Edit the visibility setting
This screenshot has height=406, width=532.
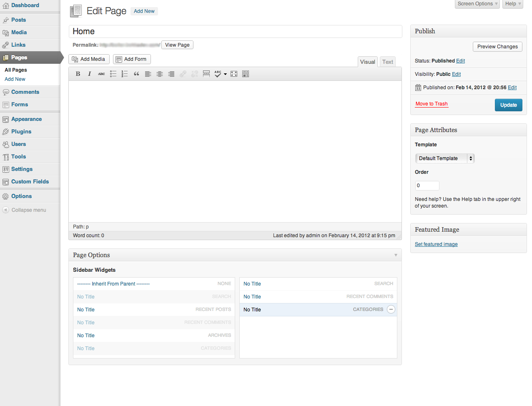tap(457, 74)
